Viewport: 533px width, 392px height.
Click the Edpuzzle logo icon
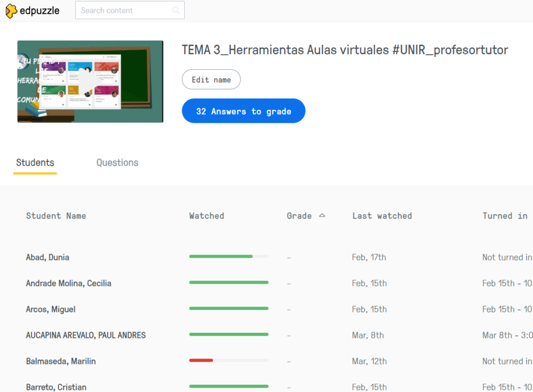point(11,10)
